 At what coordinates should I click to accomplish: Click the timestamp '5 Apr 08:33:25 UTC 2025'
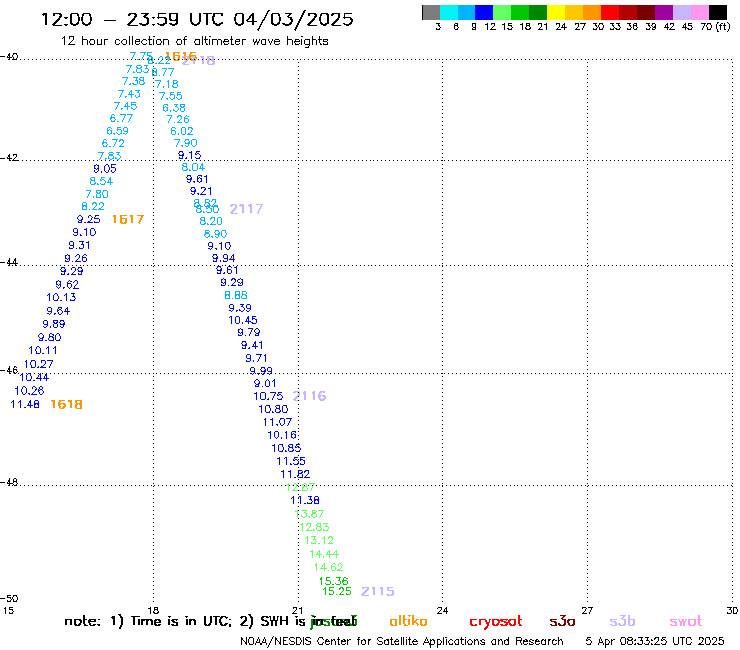[655, 641]
